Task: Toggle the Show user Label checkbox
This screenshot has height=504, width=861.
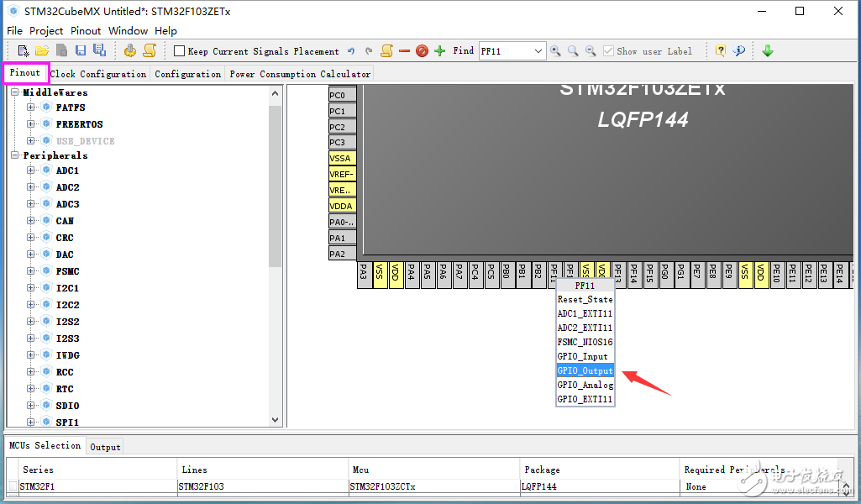Action: [x=608, y=51]
